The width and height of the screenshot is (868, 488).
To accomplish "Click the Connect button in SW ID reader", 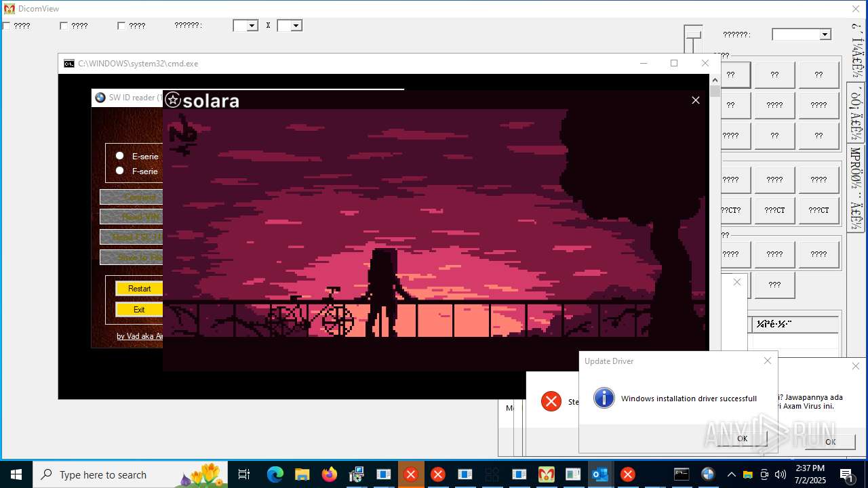I will (x=132, y=197).
